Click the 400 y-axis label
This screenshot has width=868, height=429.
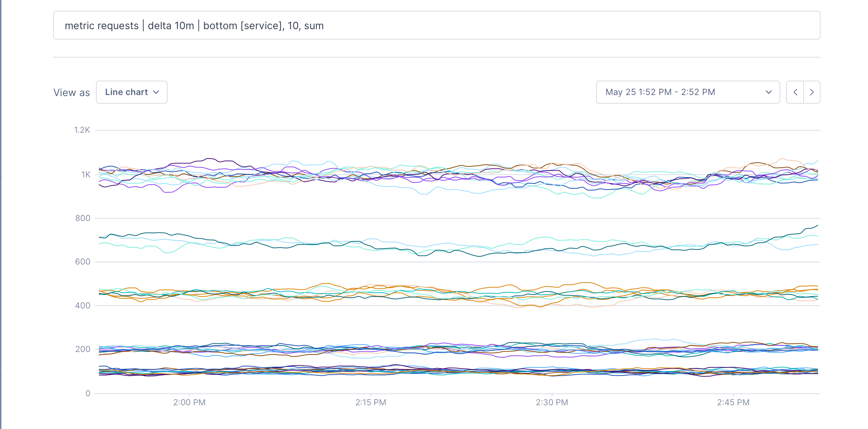[83, 306]
